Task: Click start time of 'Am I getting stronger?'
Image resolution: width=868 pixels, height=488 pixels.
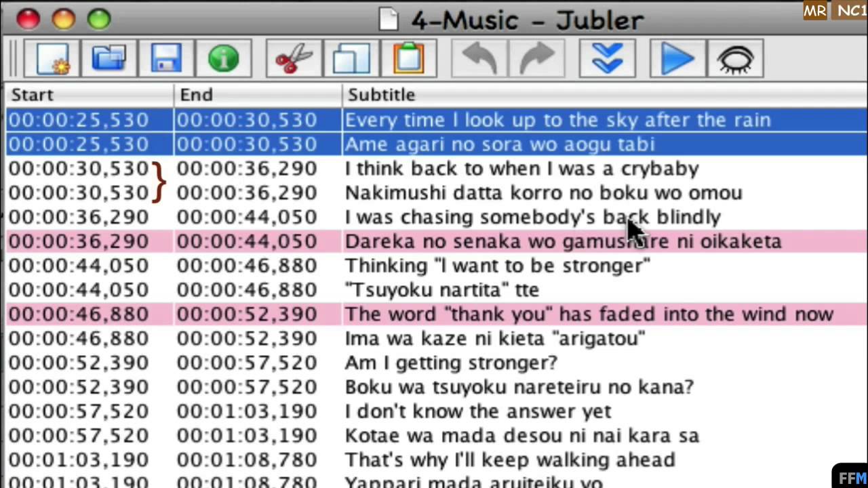Action: 79,363
